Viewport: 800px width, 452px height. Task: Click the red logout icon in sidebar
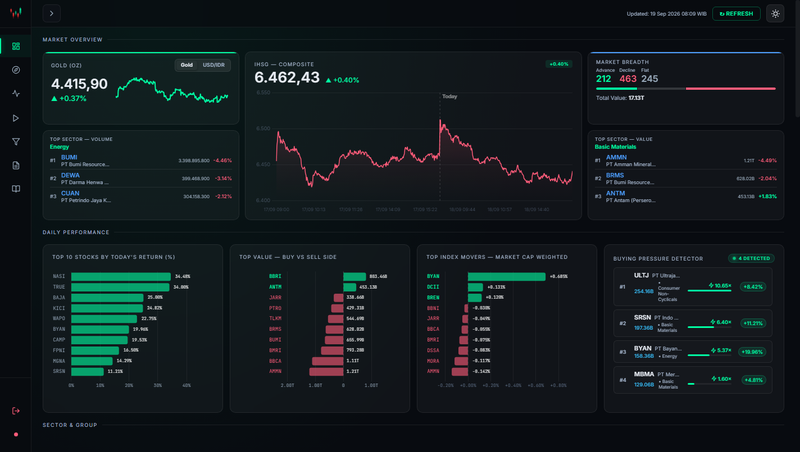16,411
